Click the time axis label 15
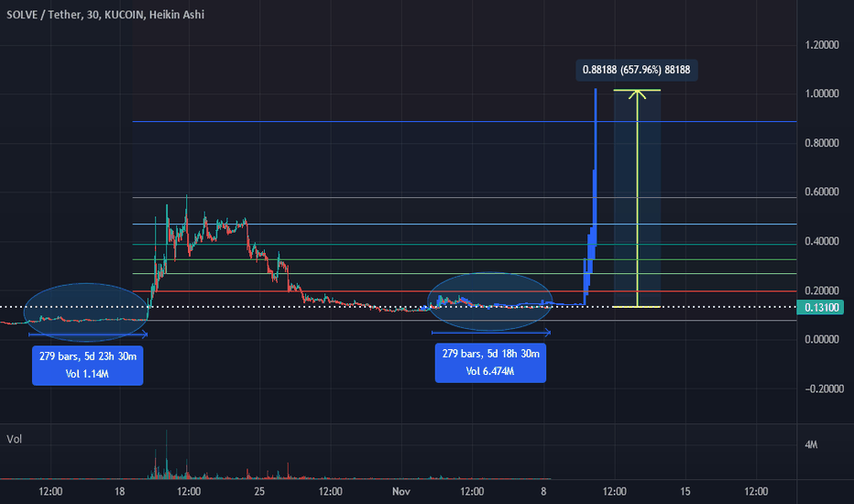 pyautogui.click(x=685, y=491)
